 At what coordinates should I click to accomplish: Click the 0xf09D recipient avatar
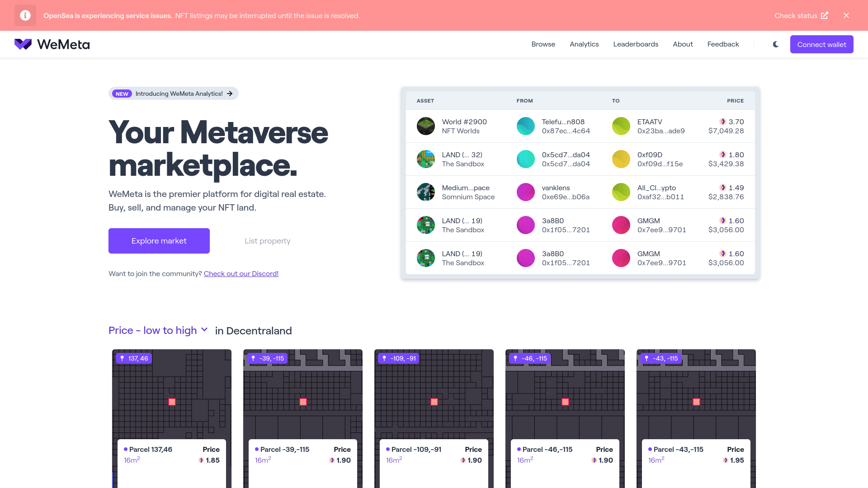pyautogui.click(x=621, y=159)
